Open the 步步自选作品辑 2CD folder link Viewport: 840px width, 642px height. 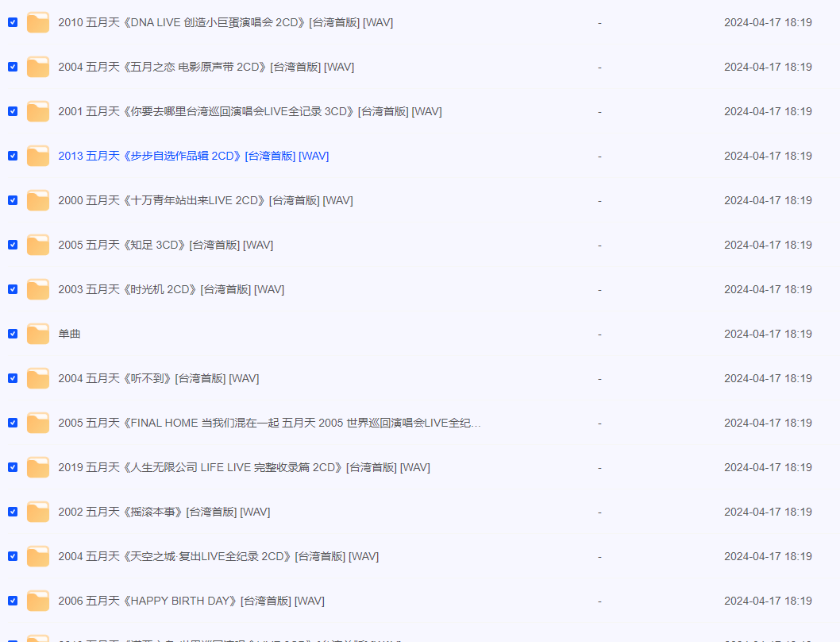click(193, 156)
